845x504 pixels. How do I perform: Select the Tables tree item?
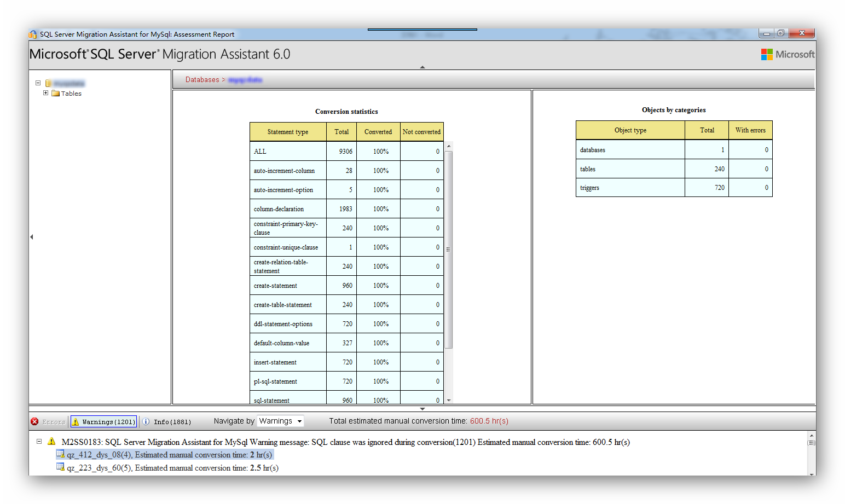tap(71, 94)
